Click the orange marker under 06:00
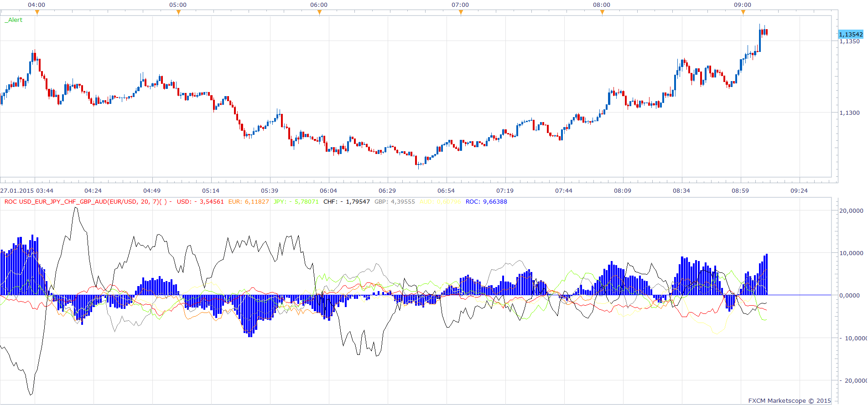The width and height of the screenshot is (868, 405). (319, 12)
